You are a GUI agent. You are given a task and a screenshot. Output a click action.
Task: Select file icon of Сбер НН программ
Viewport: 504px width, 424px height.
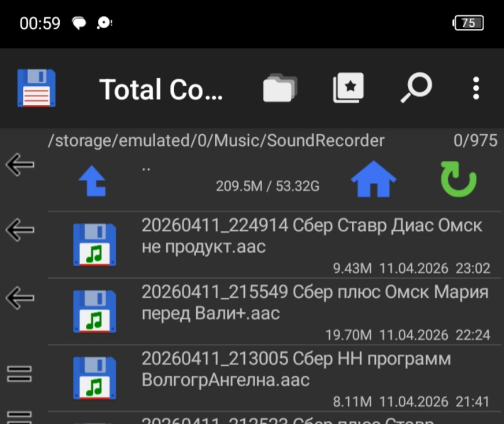(94, 378)
